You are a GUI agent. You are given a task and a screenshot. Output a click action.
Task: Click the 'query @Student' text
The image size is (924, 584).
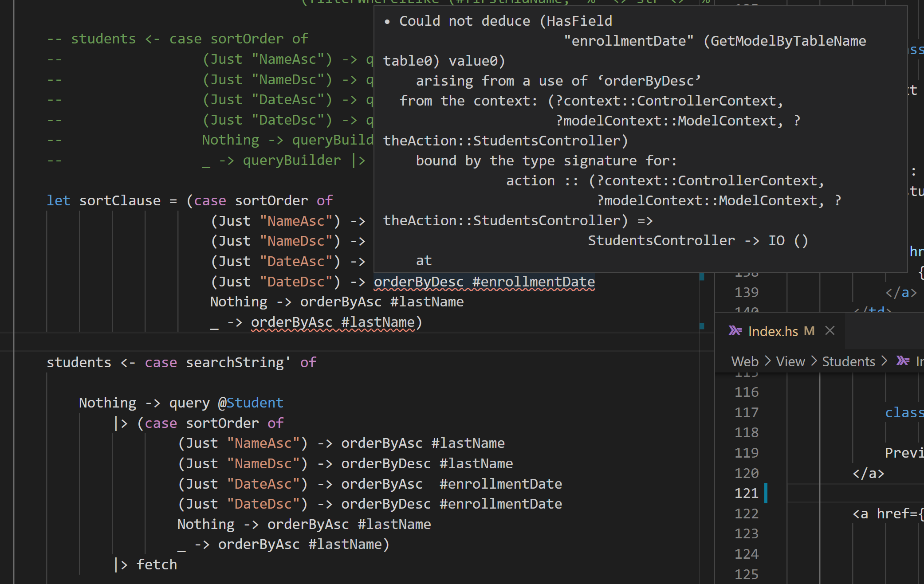tap(226, 403)
